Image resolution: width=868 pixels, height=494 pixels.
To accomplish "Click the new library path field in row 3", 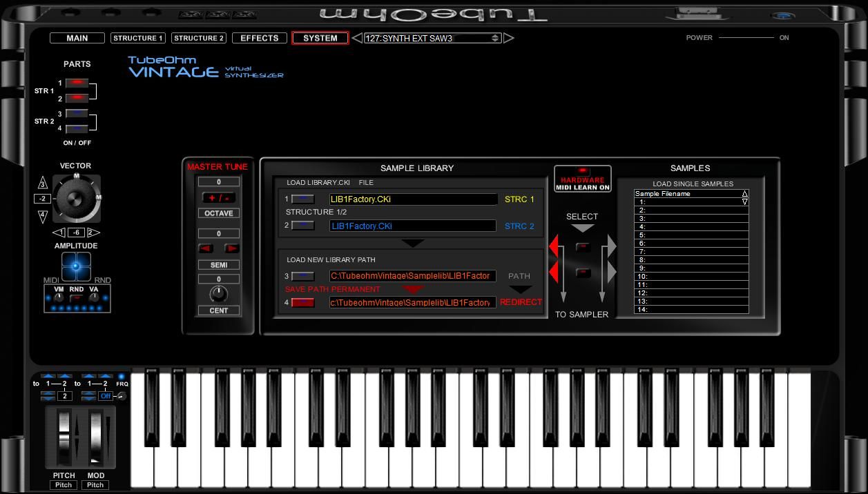I will click(413, 276).
